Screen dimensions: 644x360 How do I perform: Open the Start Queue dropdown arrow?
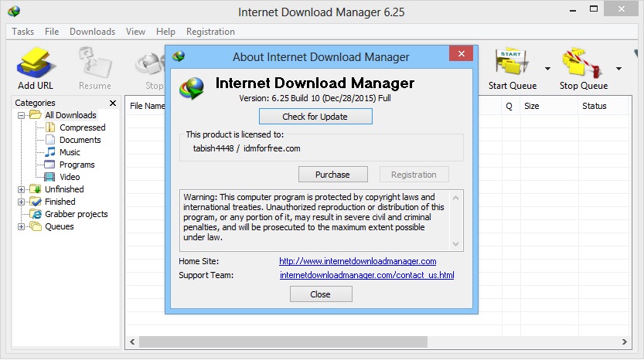(x=547, y=69)
